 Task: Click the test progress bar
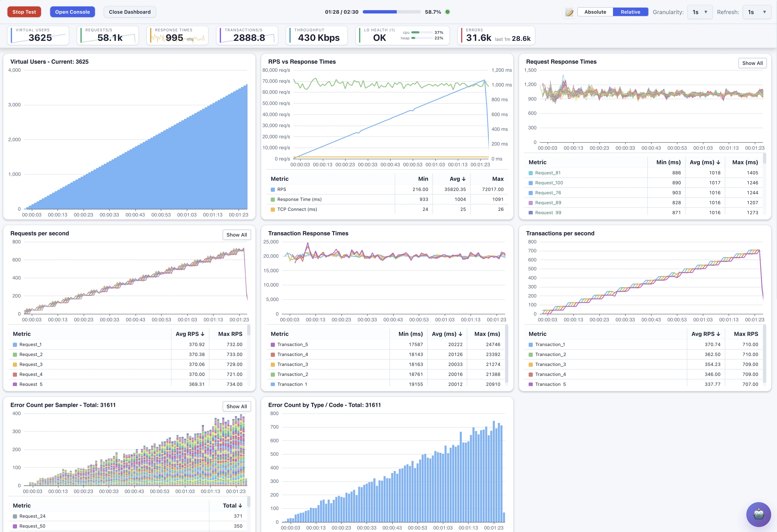[392, 12]
